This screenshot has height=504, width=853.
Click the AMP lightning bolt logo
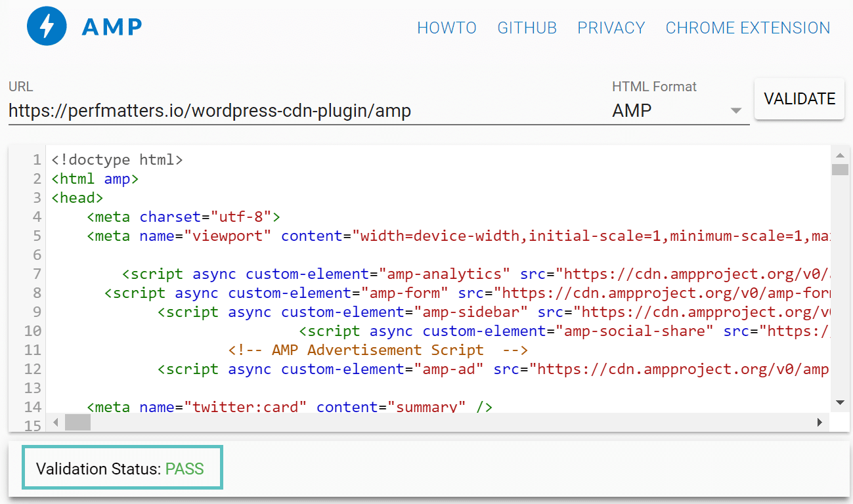pyautogui.click(x=46, y=26)
